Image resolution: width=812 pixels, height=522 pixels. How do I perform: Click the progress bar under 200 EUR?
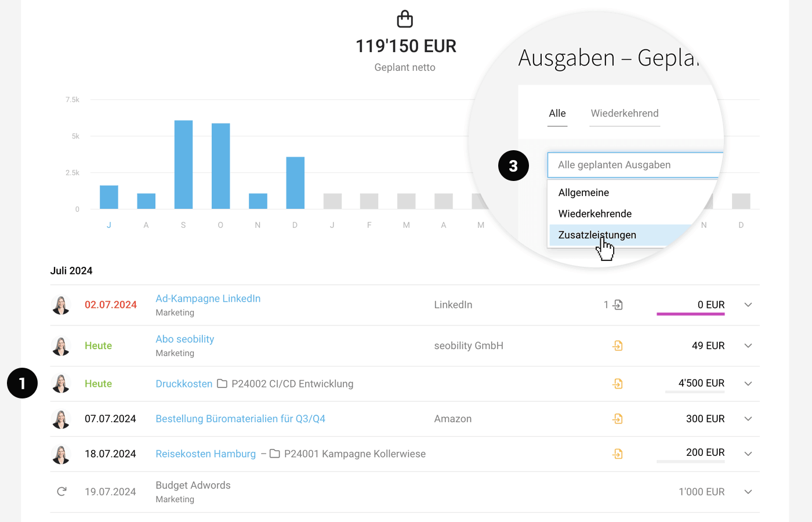(x=691, y=462)
